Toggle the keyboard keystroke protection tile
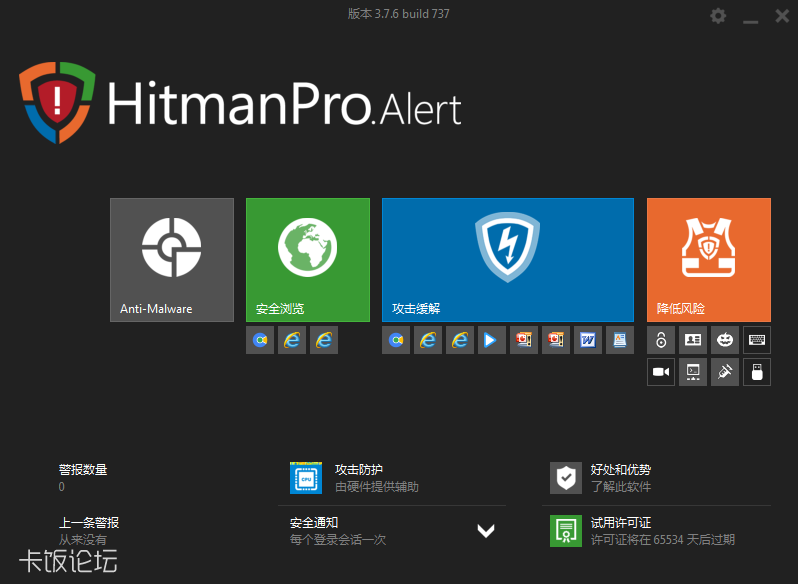Screen dimensions: 798x584 [x=757, y=340]
